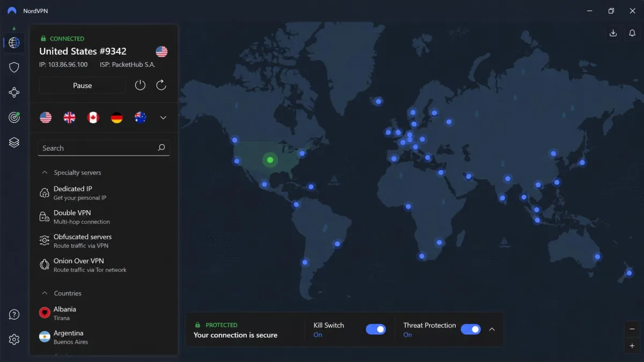This screenshot has width=644, height=362.
Task: Open the notifications bell icon
Action: [632, 33]
